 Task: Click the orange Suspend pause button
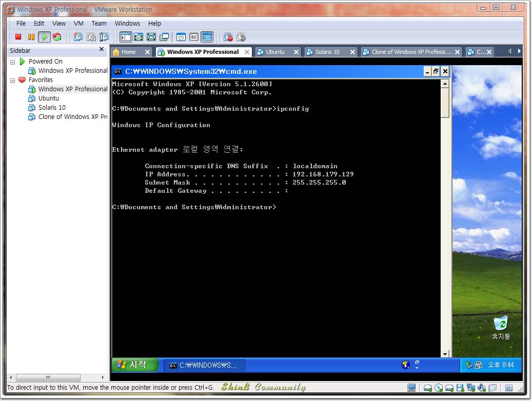[31, 36]
